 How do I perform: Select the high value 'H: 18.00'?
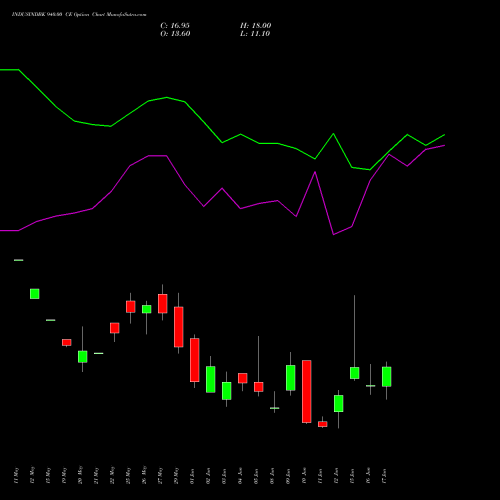tap(256, 26)
